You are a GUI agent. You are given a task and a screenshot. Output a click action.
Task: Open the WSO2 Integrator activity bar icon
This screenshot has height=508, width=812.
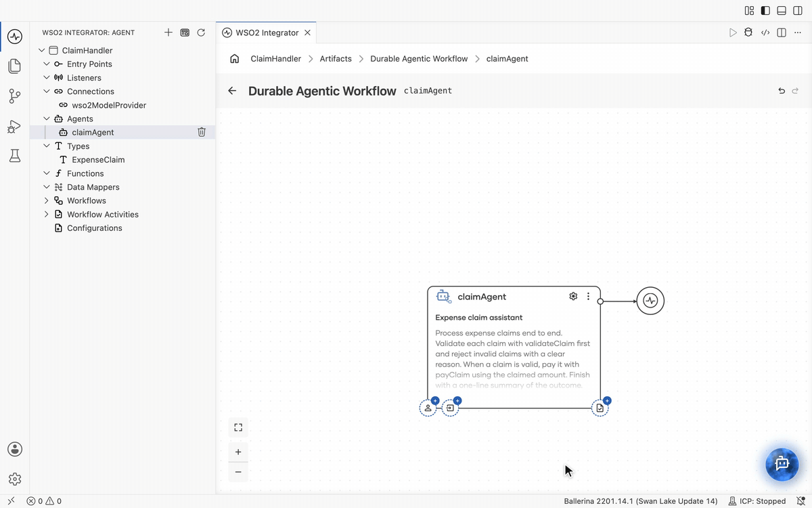[x=15, y=37]
